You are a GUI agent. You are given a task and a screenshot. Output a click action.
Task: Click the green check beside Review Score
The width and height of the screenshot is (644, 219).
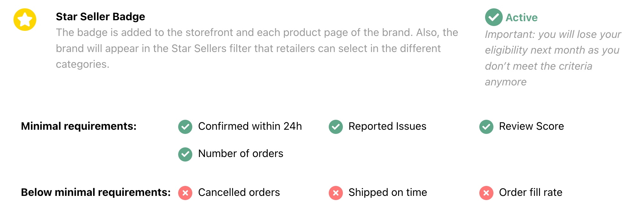pyautogui.click(x=486, y=127)
